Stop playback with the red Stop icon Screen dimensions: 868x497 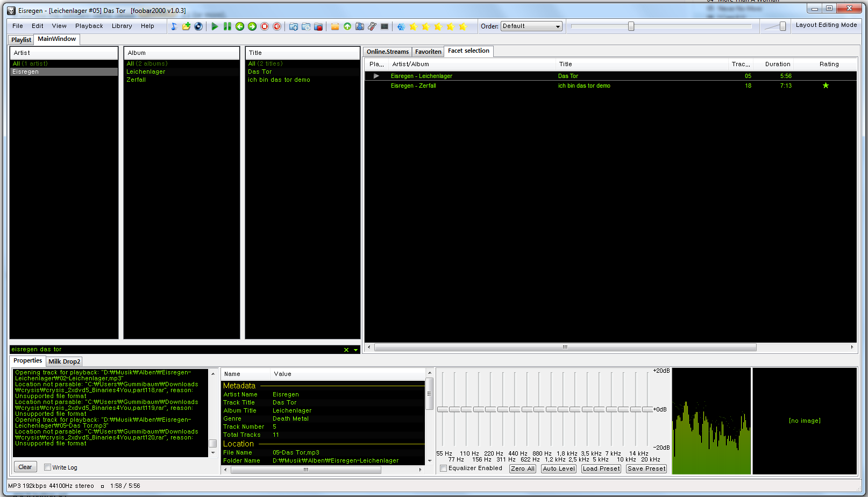[265, 26]
